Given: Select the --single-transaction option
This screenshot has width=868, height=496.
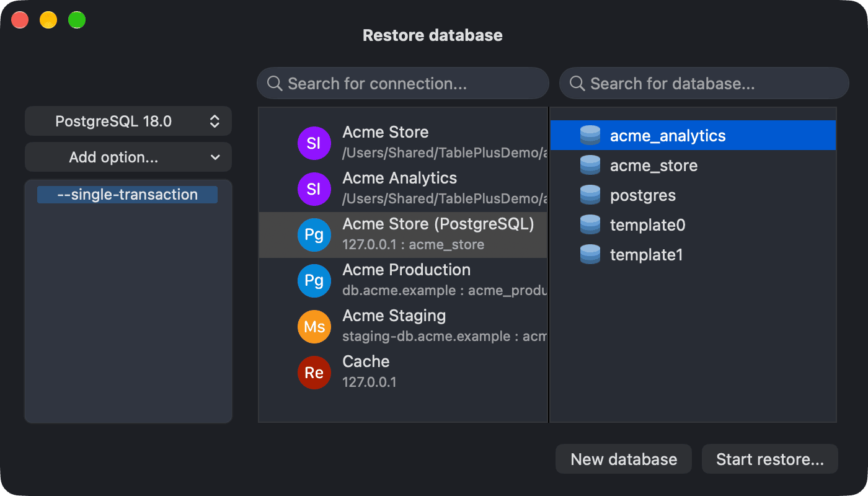Looking at the screenshot, I should [127, 195].
